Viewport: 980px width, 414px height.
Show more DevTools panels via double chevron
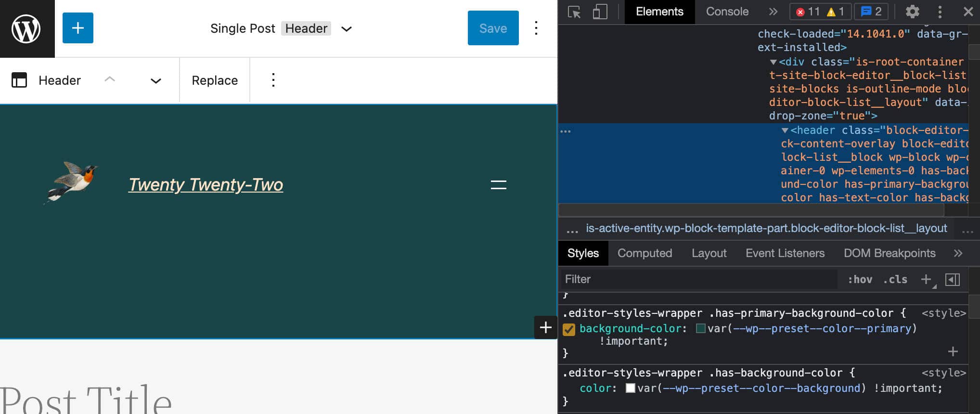(x=773, y=12)
